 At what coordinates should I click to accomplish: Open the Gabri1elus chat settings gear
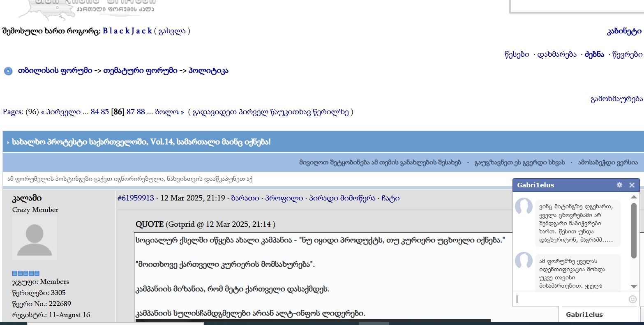(x=619, y=185)
